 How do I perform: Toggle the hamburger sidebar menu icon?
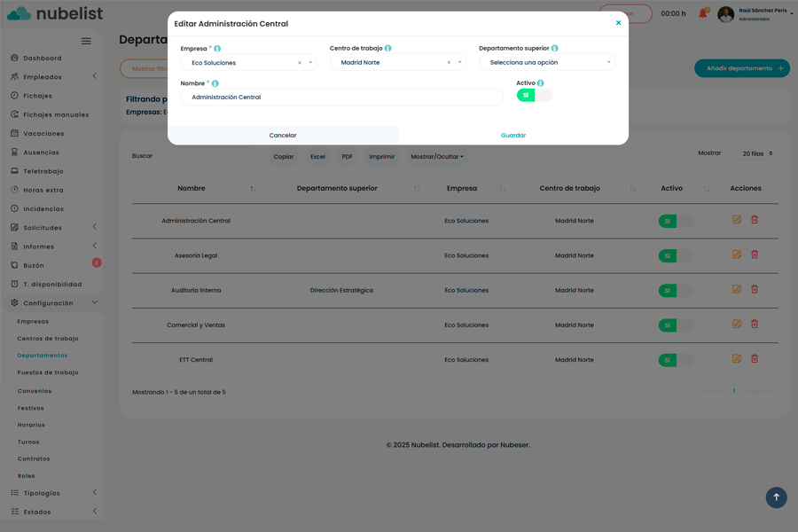pos(86,41)
